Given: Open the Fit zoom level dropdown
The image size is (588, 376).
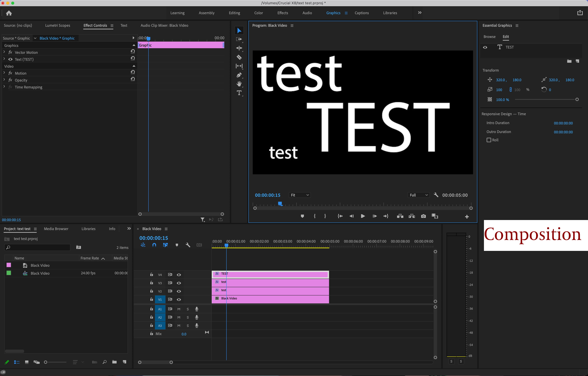Looking at the screenshot, I should 299,195.
